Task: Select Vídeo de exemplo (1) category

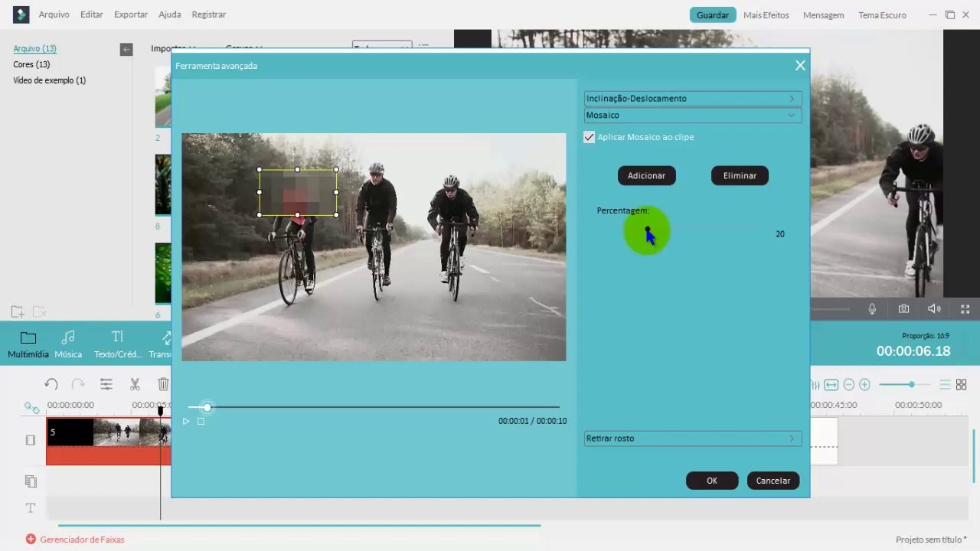Action: (49, 80)
